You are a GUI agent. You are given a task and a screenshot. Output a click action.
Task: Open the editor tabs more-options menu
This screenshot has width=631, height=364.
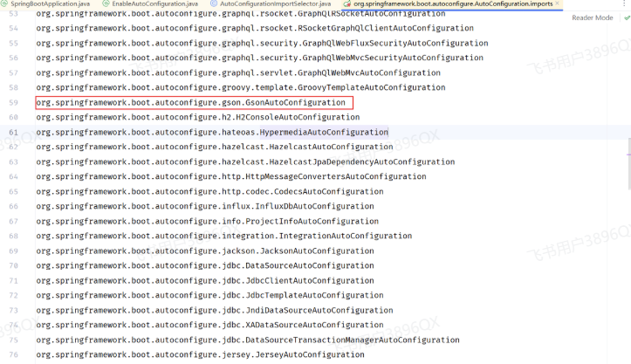pyautogui.click(x=624, y=3)
